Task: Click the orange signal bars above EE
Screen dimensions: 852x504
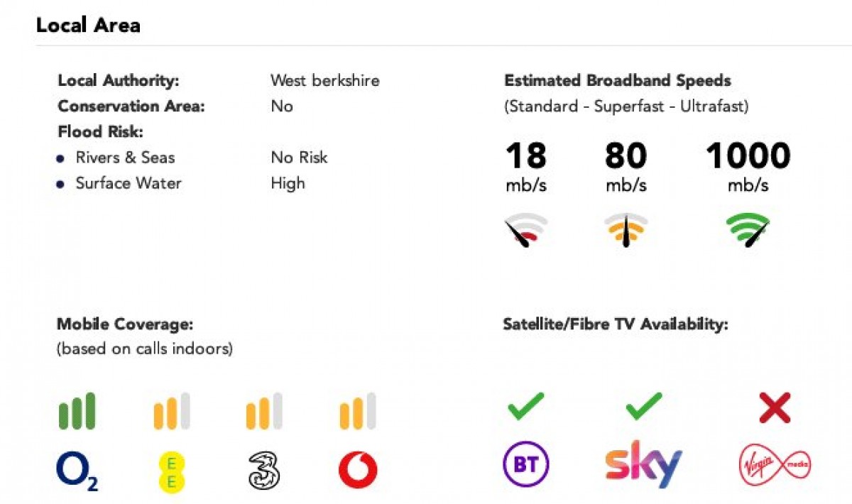Action: (172, 411)
